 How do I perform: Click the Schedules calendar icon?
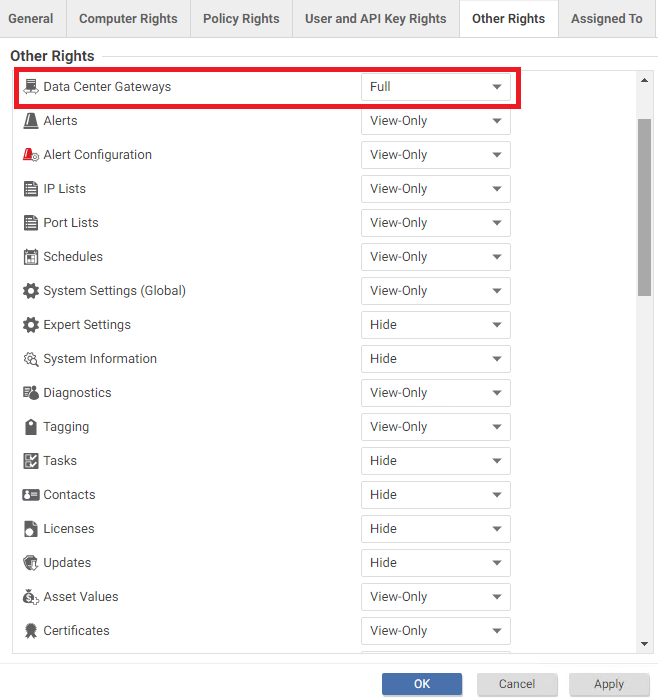31,257
